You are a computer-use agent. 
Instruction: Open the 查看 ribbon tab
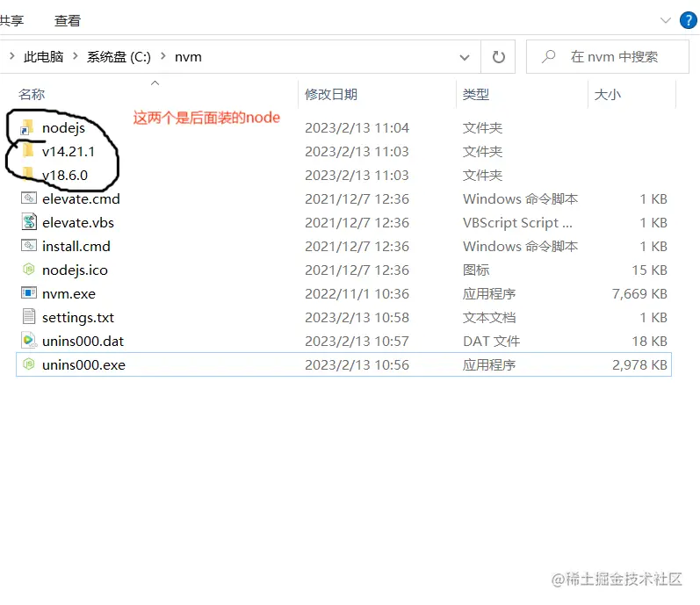coord(68,20)
